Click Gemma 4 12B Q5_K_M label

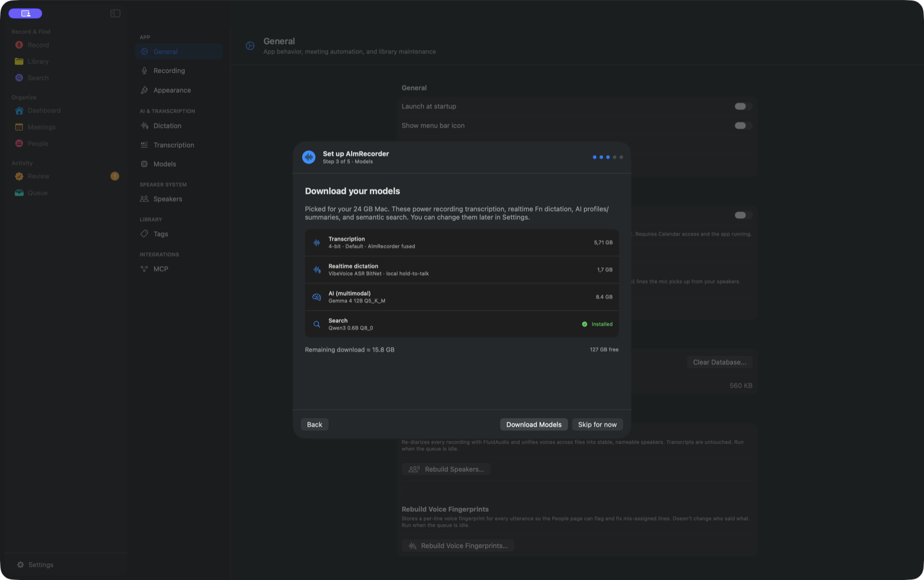(357, 301)
